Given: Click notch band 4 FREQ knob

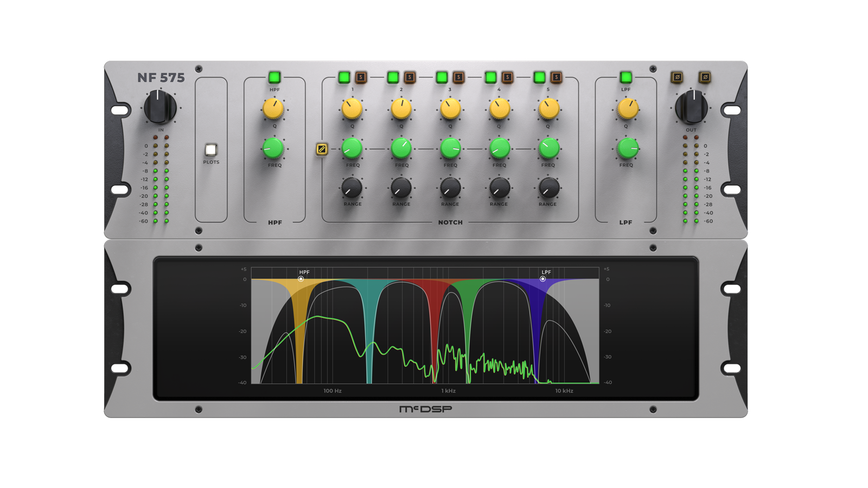Looking at the screenshot, I should [x=499, y=148].
